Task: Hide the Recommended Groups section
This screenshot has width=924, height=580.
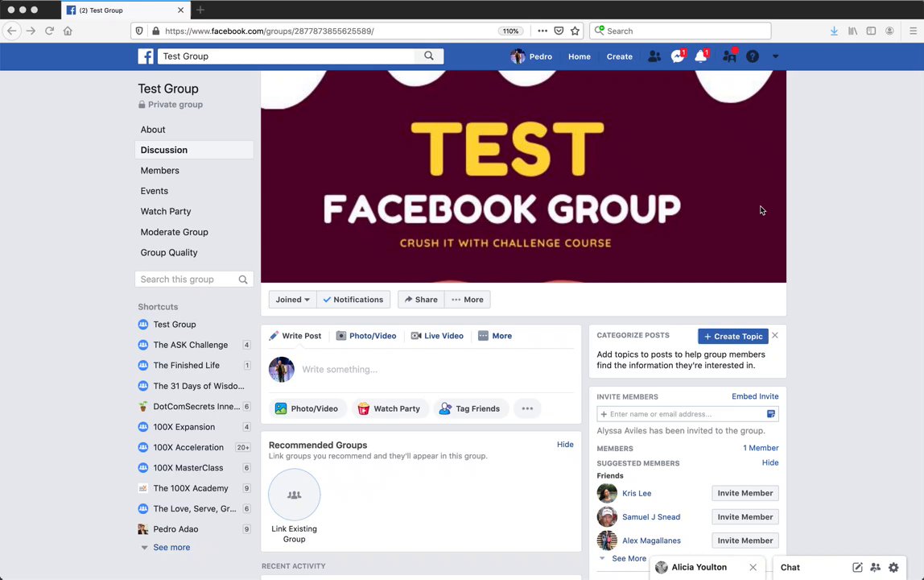Action: (x=565, y=445)
